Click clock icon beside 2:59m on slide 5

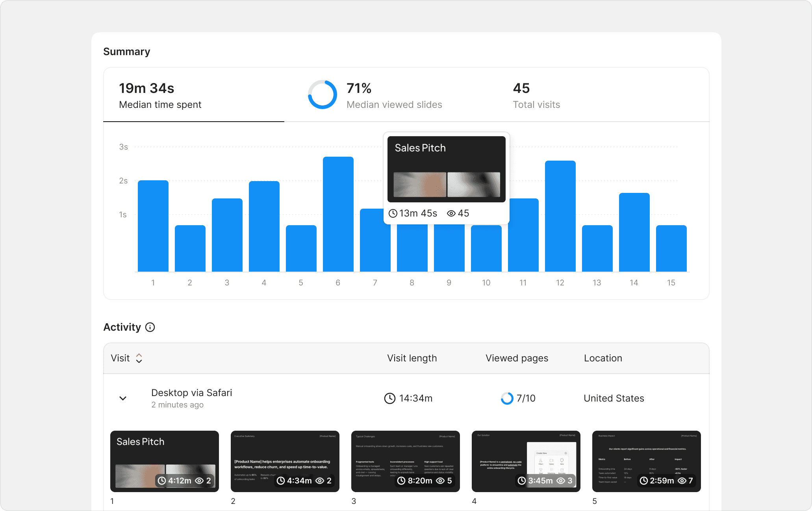click(x=644, y=481)
